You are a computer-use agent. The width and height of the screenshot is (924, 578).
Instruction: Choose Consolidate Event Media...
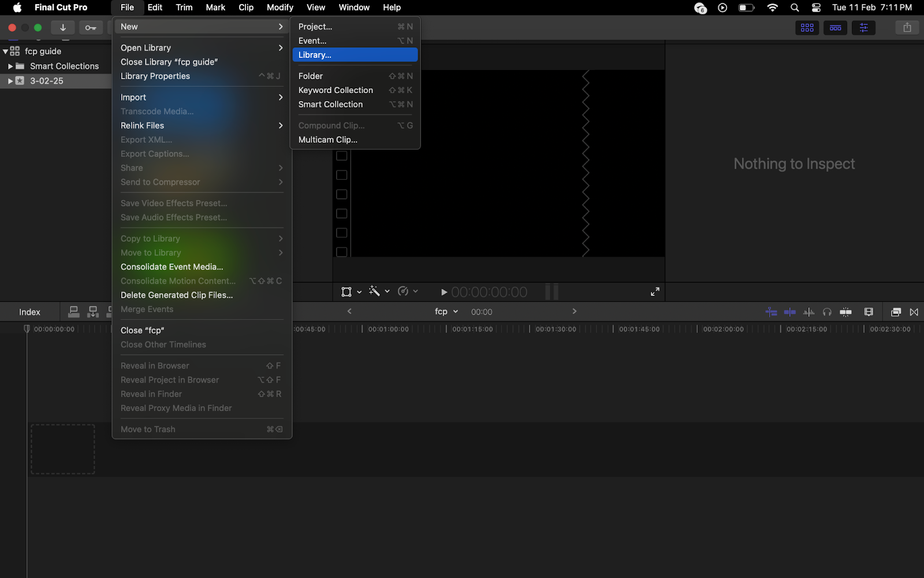pos(202,267)
